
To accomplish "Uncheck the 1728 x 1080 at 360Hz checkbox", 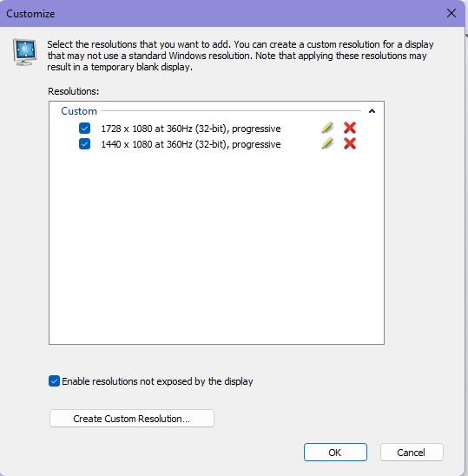I will [x=85, y=128].
